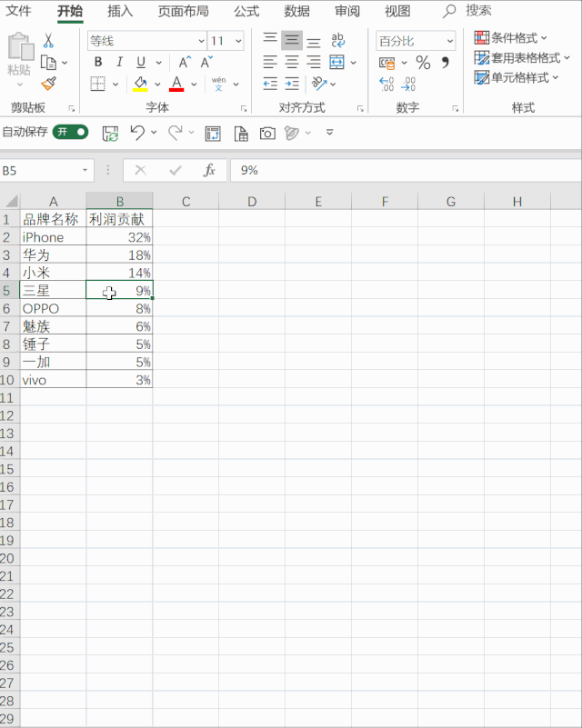Click the wén phonetic guide icon
Image resolution: width=582 pixels, height=728 pixels.
point(219,84)
